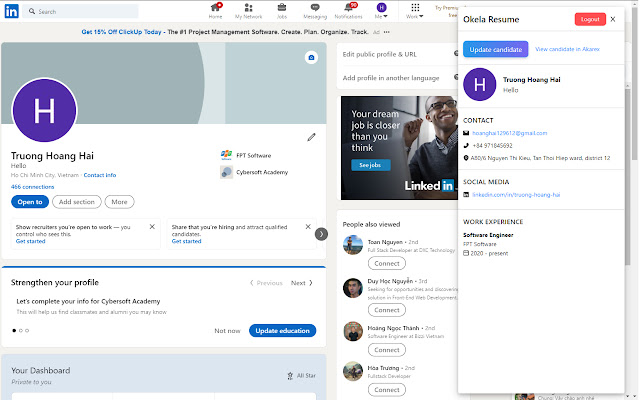Click the LinkedIn logo icon
Viewport: 640px width, 400px height.
pos(11,11)
